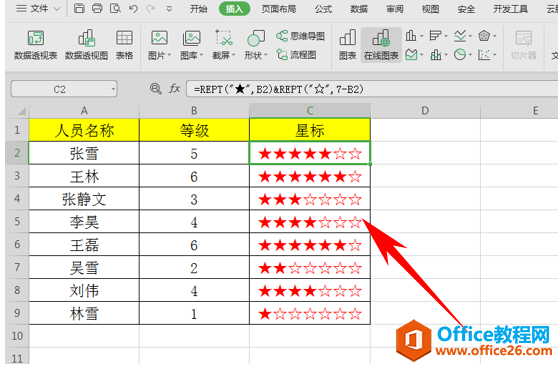Insert a bar chart from the small chart icons

pos(435,35)
